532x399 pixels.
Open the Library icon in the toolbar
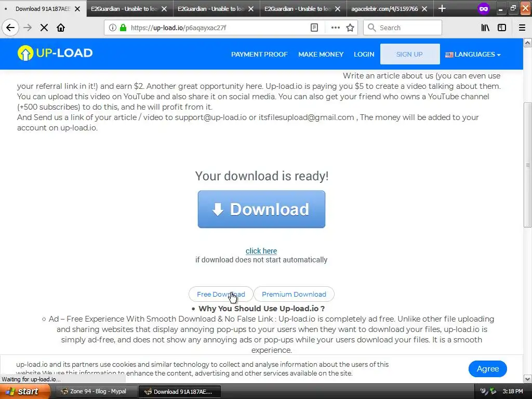click(485, 28)
